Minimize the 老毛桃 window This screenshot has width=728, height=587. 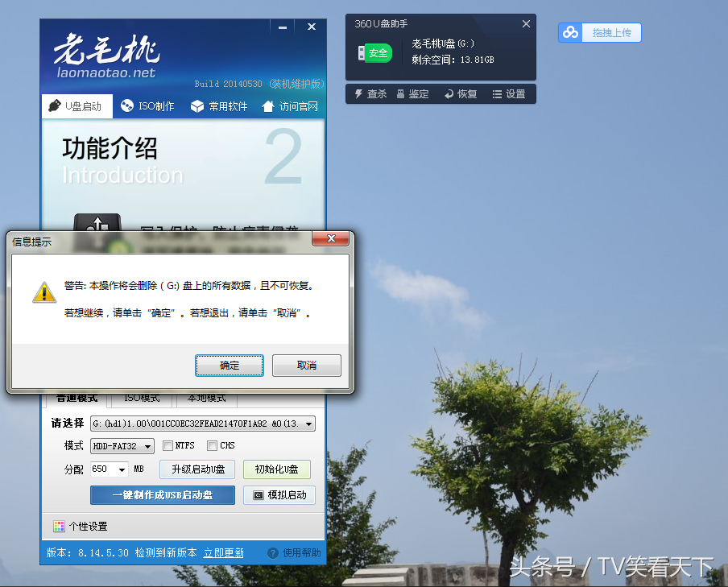pos(283,27)
